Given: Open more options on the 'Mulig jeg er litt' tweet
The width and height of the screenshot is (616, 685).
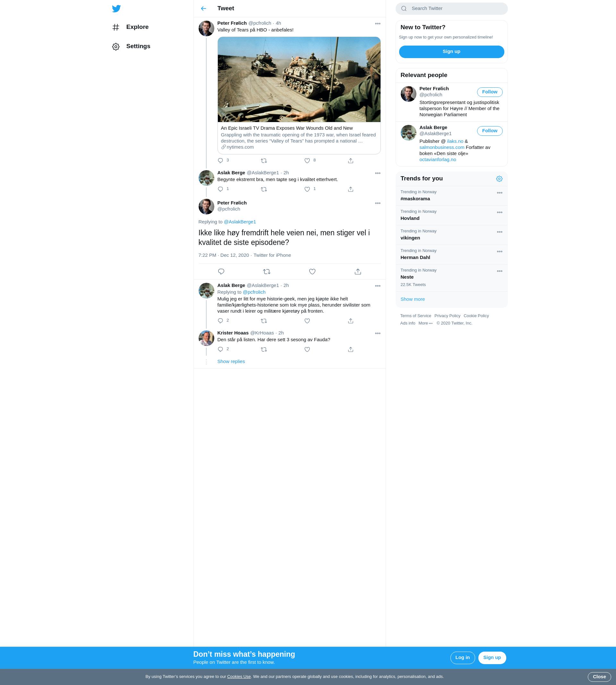Looking at the screenshot, I should point(378,286).
